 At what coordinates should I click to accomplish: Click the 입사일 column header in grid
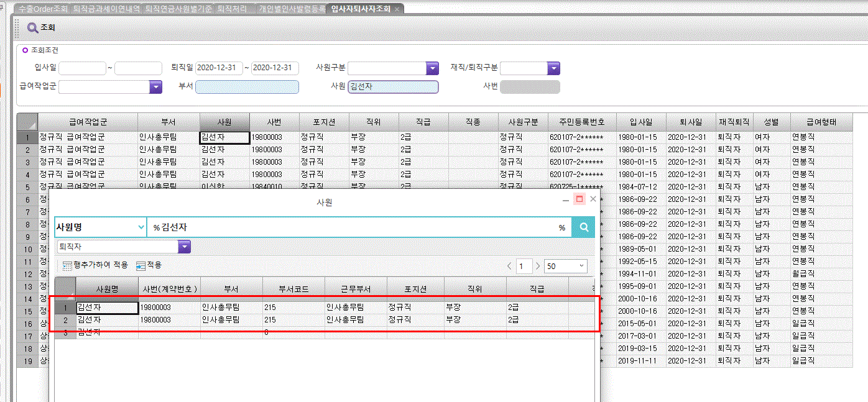point(641,122)
